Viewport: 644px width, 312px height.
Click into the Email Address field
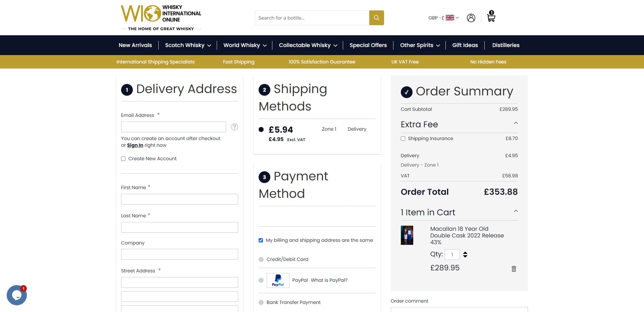click(173, 127)
